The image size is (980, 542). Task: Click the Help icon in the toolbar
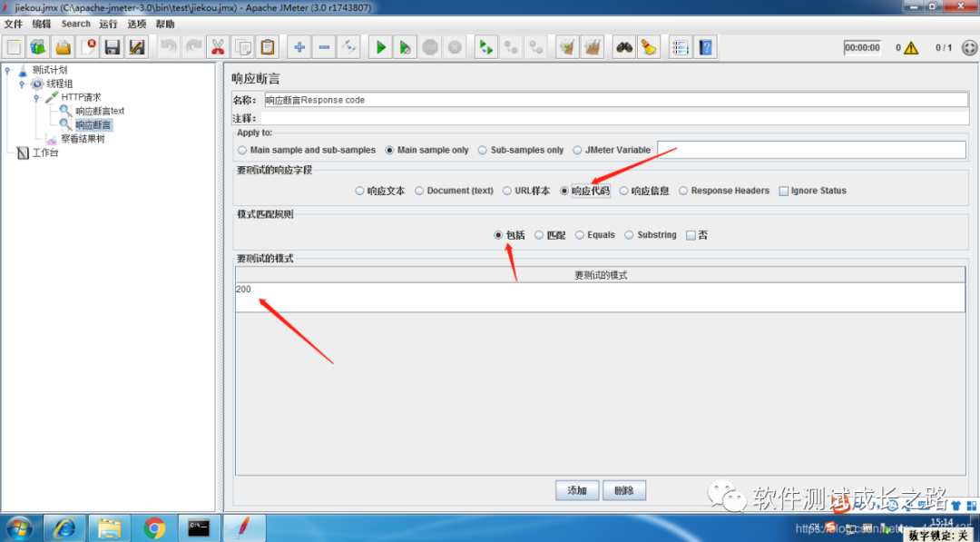click(706, 47)
